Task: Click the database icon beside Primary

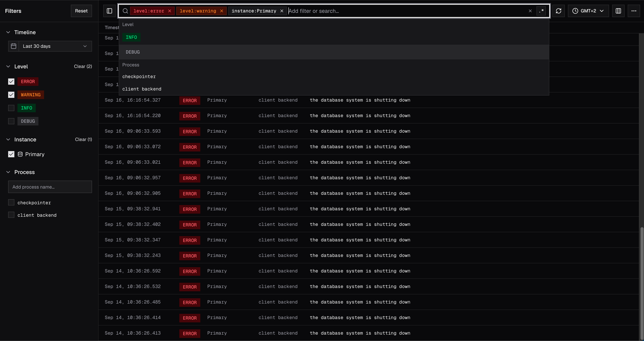Action: click(x=20, y=154)
